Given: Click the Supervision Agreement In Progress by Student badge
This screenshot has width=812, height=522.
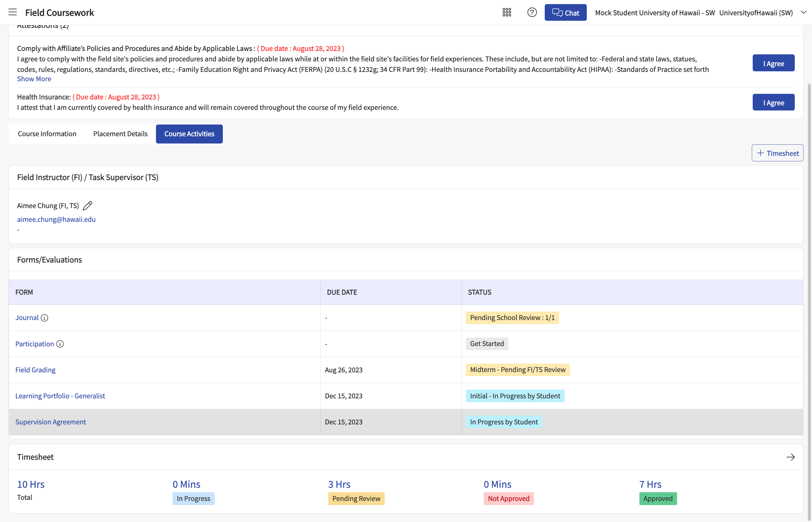Looking at the screenshot, I should pos(504,422).
